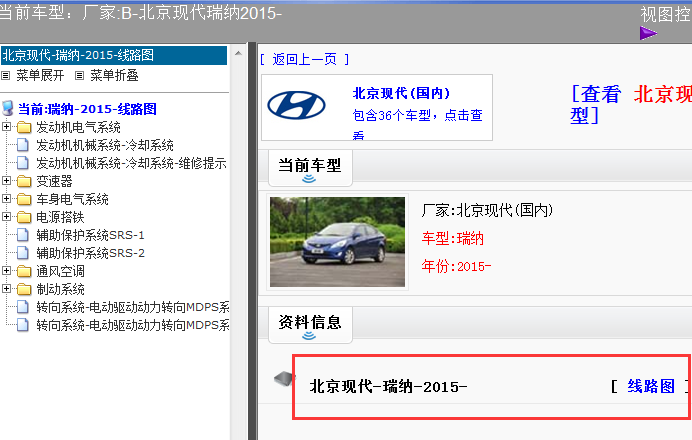Viewport: 692px width, 440px height.
Task: Select 当前:瑞纳-2015-线路图 tree root
Action: point(87,109)
